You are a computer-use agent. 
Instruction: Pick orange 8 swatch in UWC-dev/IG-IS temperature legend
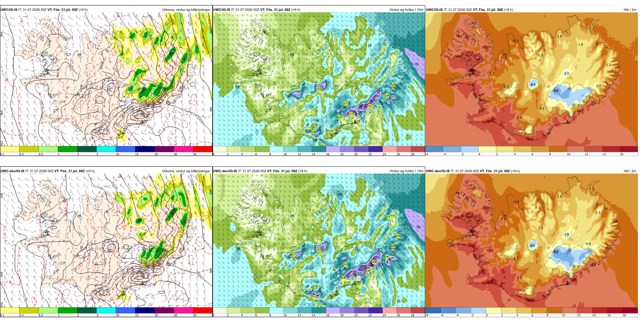[554, 310]
